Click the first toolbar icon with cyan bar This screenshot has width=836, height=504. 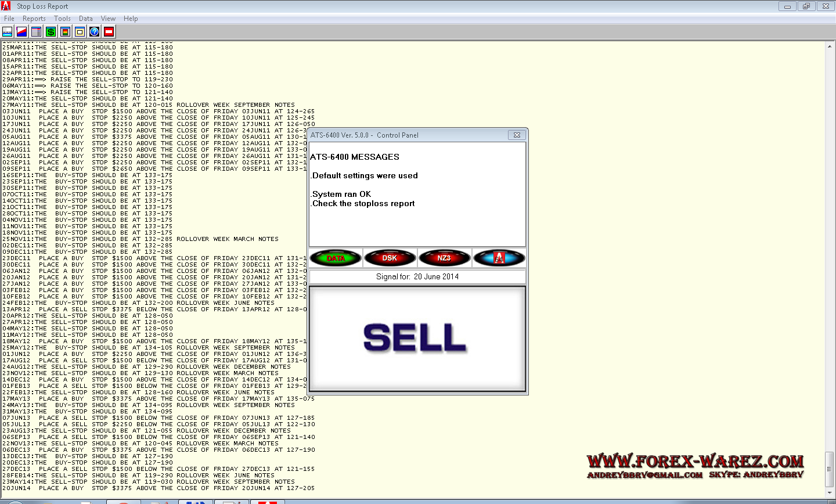[x=8, y=32]
